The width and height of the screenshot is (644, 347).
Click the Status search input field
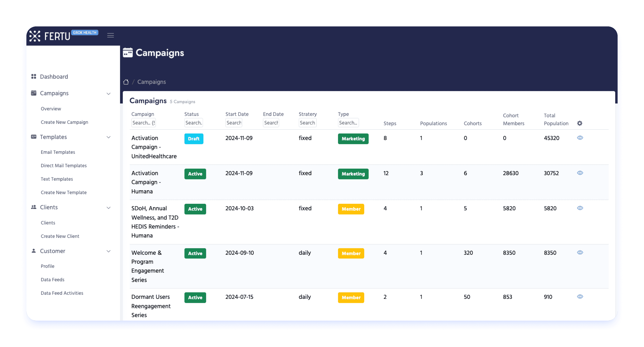click(x=193, y=123)
